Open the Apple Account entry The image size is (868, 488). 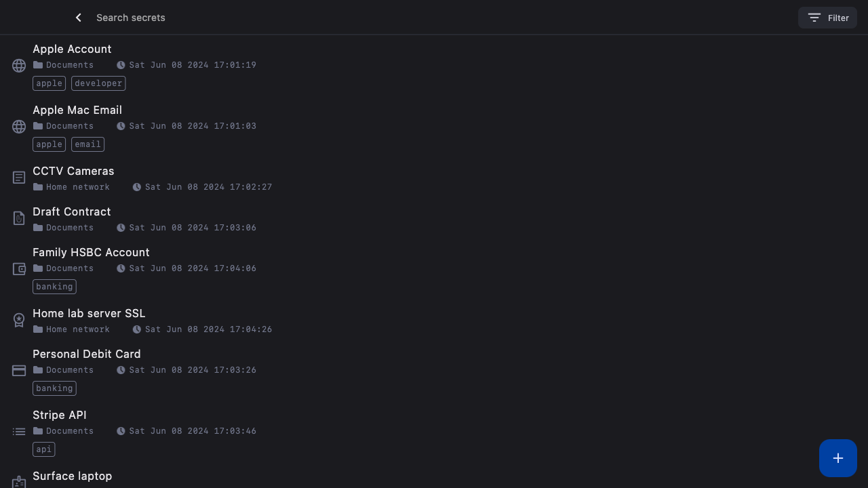(x=72, y=49)
